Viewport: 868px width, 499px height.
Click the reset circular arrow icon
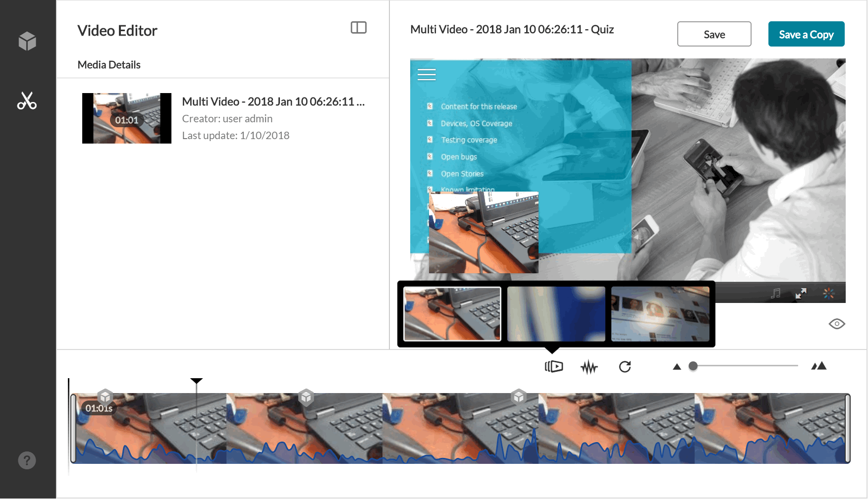click(x=625, y=367)
